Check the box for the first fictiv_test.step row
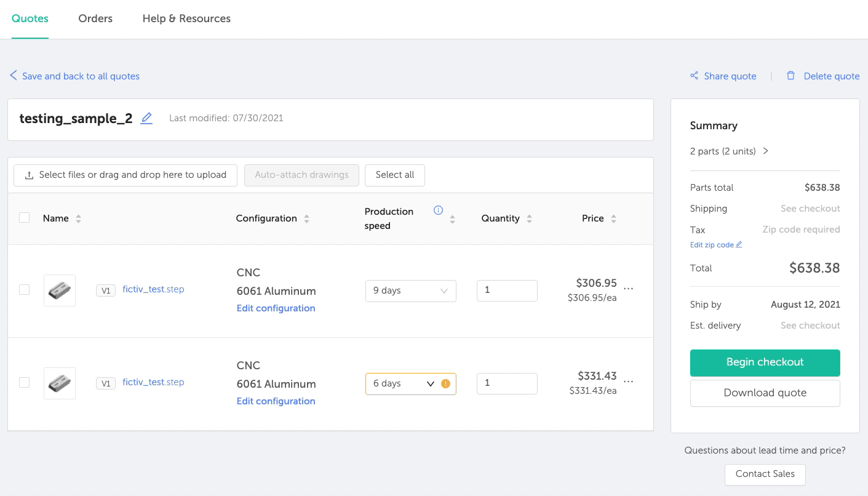 click(25, 290)
